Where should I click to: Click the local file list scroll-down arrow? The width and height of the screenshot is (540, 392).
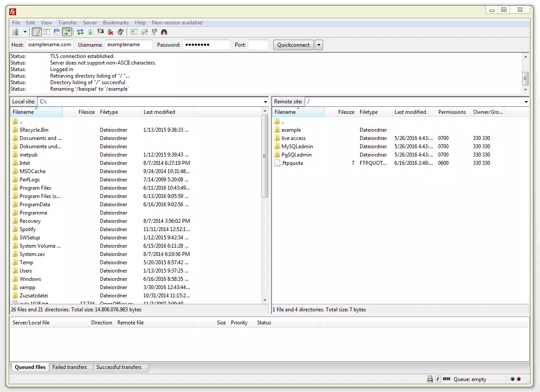(x=265, y=300)
